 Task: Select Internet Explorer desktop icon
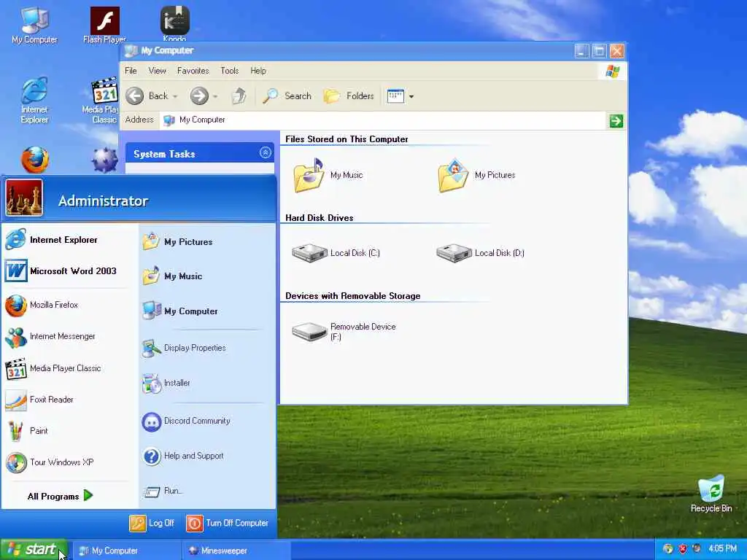click(34, 101)
